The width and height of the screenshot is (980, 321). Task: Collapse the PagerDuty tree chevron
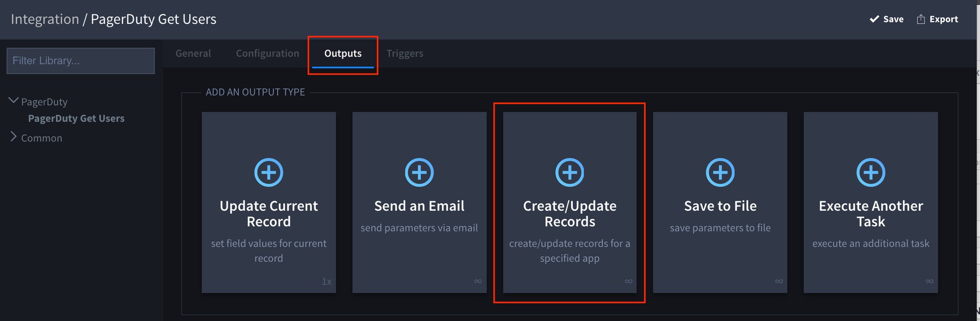click(x=14, y=101)
